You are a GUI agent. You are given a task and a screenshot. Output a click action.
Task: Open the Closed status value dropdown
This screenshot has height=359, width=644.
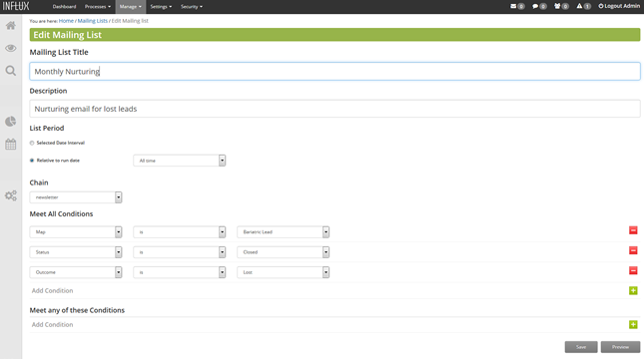283,252
